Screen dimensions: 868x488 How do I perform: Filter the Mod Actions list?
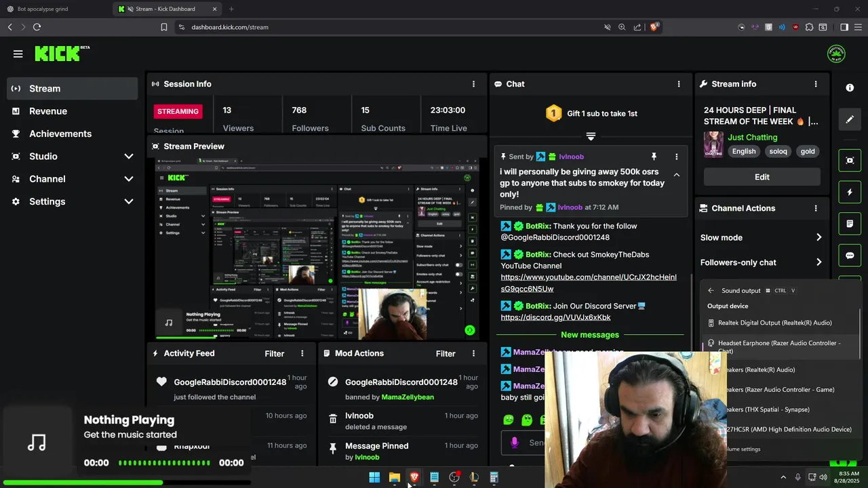(x=446, y=353)
